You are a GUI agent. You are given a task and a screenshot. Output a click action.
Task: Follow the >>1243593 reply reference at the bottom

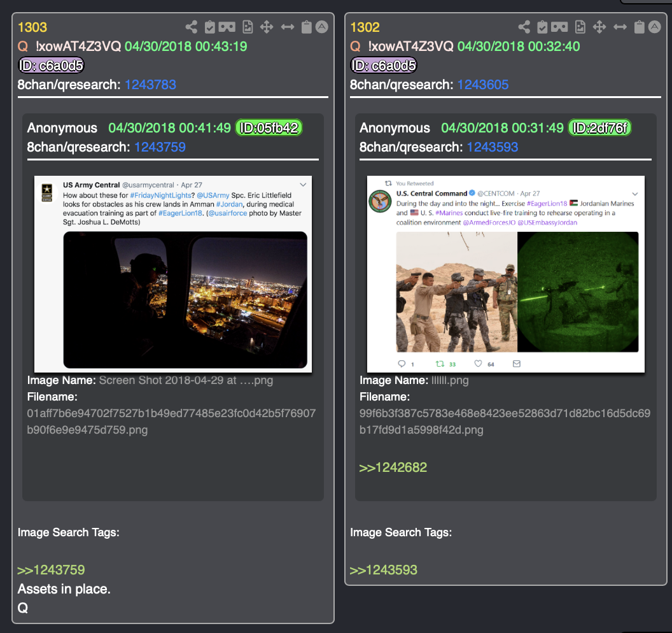384,569
